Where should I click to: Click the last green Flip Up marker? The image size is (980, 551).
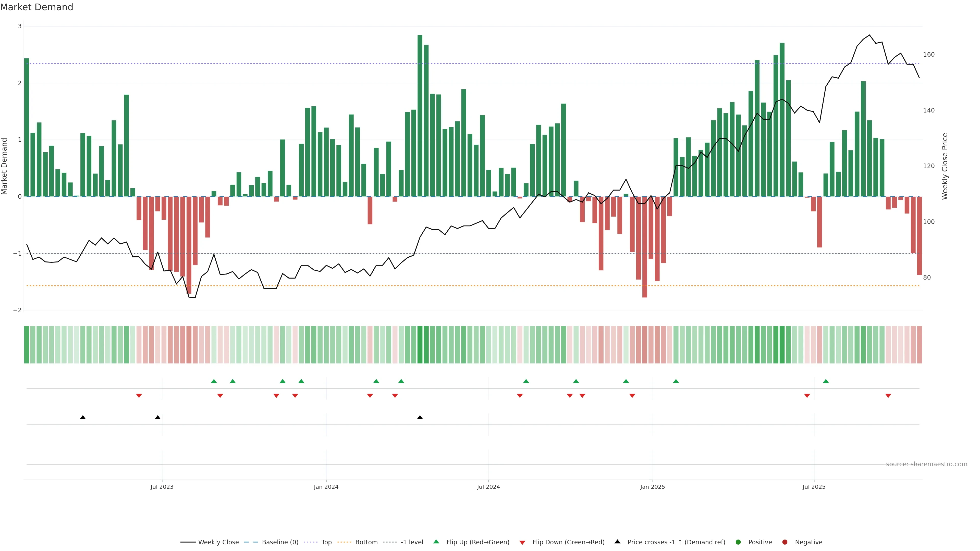(x=826, y=381)
